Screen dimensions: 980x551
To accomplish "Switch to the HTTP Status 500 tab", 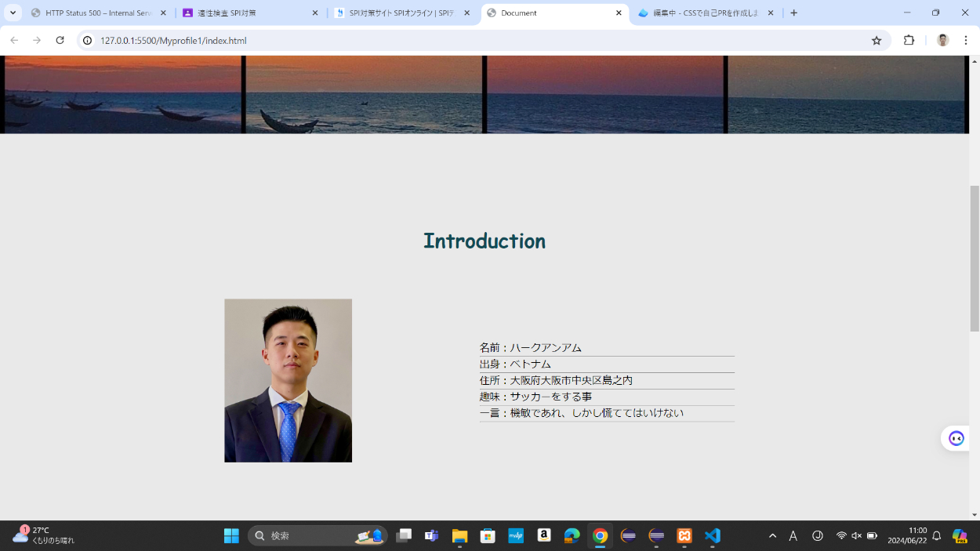I will tap(98, 13).
